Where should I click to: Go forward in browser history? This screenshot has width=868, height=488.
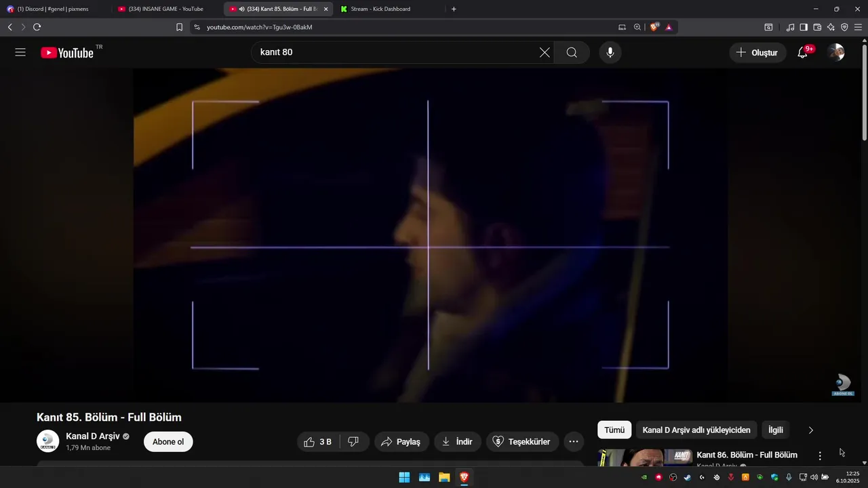(x=23, y=27)
